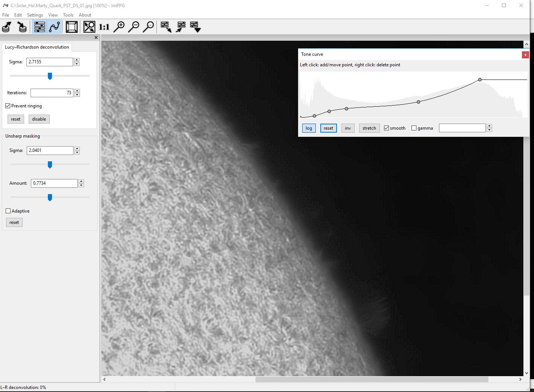Click the disable deconvolution button
Image resolution: width=534 pixels, height=392 pixels.
pos(39,119)
